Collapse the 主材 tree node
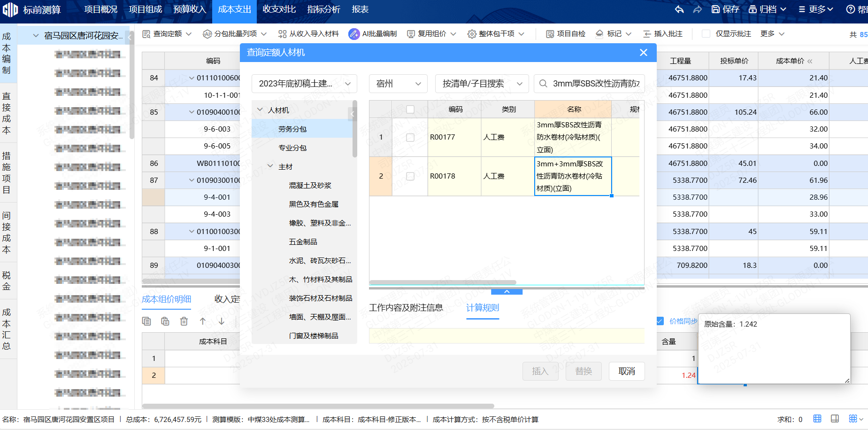This screenshot has width=868, height=430. (x=270, y=166)
